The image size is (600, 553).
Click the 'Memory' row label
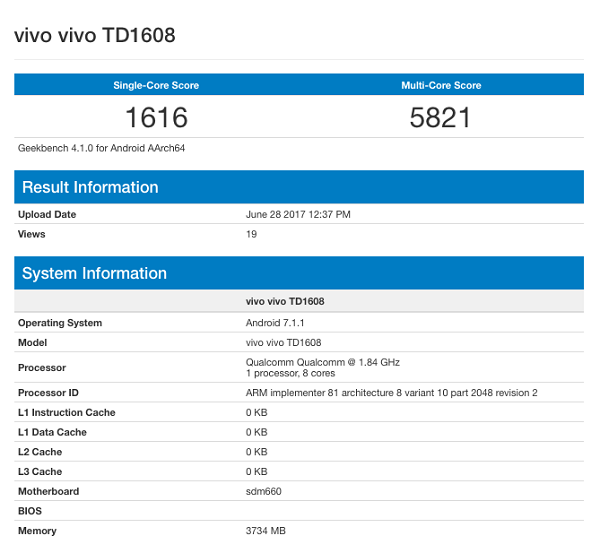point(37,530)
